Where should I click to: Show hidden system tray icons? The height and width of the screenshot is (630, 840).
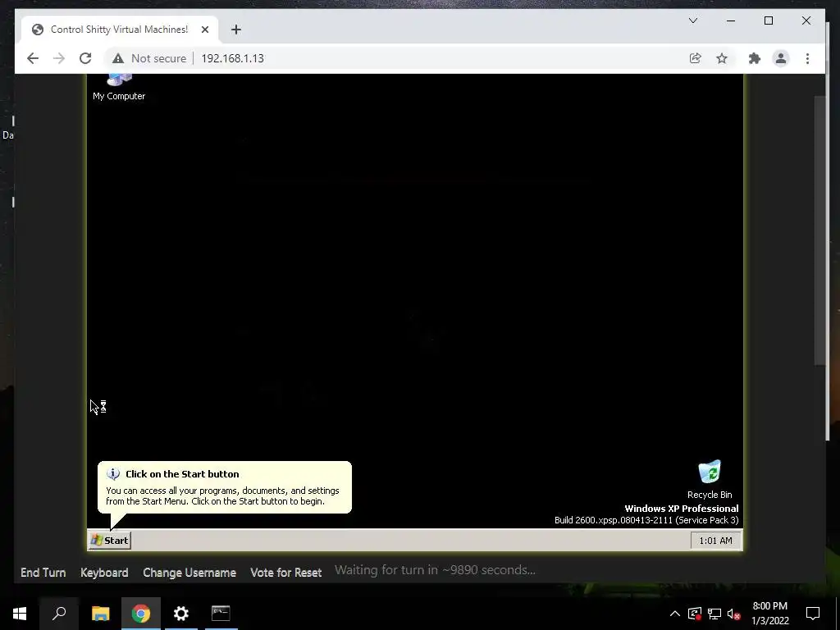pyautogui.click(x=674, y=614)
